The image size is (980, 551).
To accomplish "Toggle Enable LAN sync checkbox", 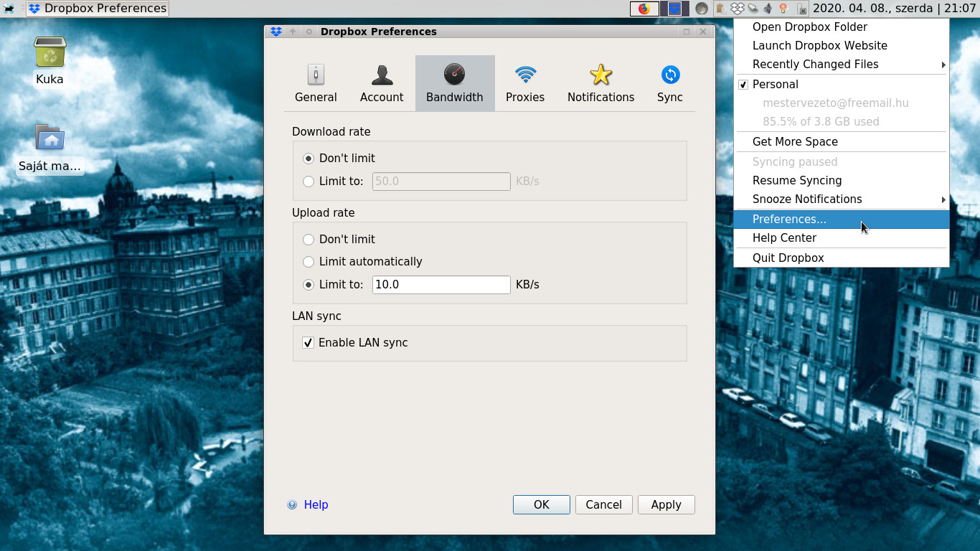I will pos(355,343).
